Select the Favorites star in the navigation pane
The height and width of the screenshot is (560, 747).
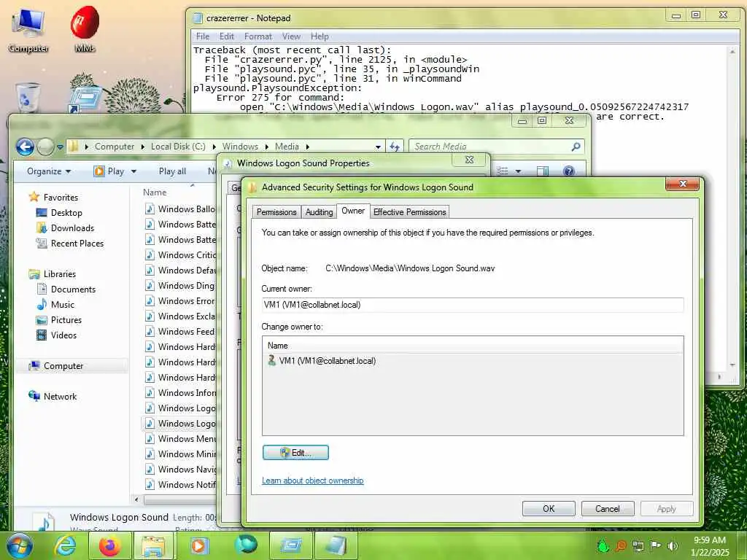pos(34,197)
